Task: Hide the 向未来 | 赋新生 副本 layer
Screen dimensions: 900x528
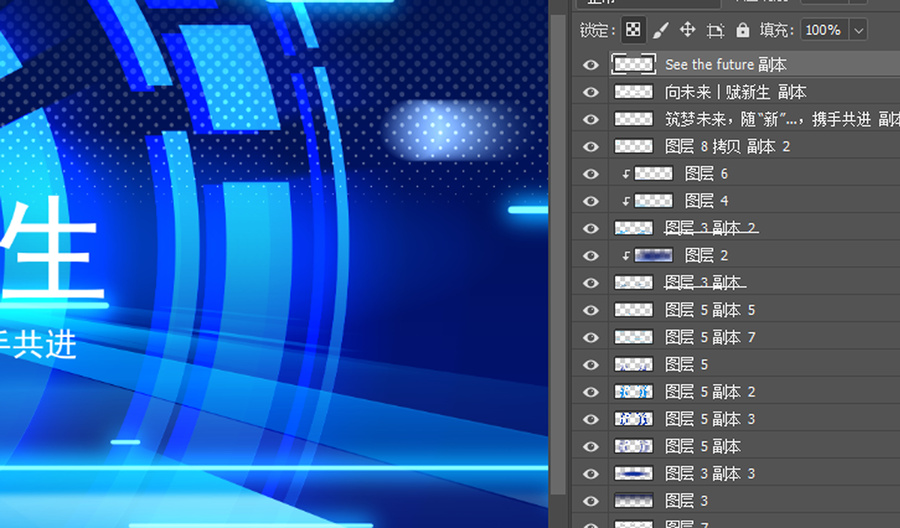Action: tap(591, 92)
